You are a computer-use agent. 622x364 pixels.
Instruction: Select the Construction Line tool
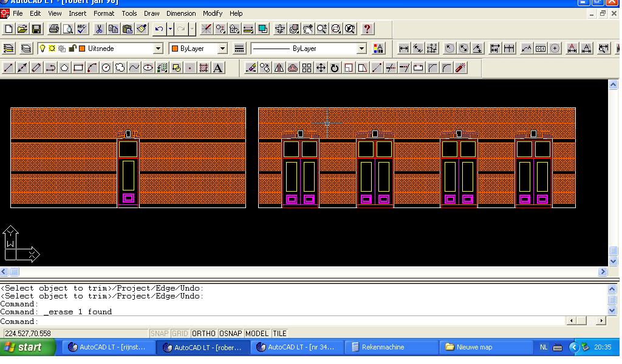pos(22,68)
